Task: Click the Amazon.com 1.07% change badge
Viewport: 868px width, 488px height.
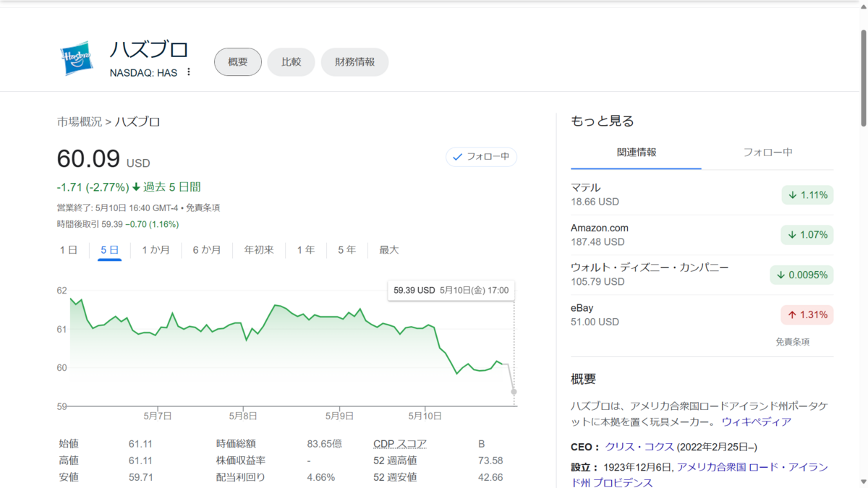Action: point(807,235)
